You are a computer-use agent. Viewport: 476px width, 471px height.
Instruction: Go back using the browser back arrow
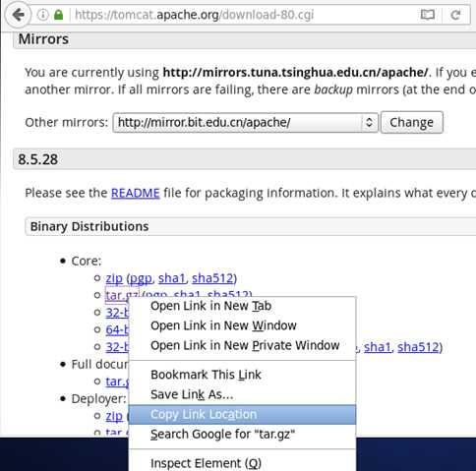pos(19,15)
